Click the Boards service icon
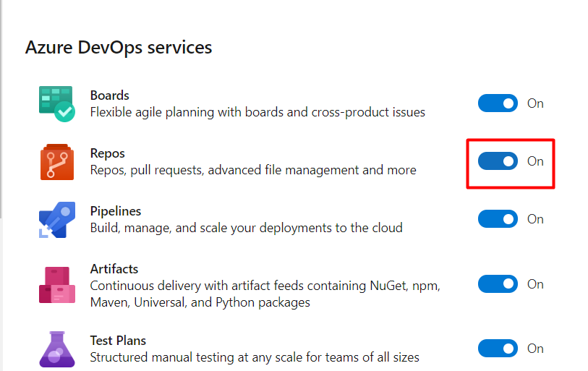588x371 pixels. 57,104
